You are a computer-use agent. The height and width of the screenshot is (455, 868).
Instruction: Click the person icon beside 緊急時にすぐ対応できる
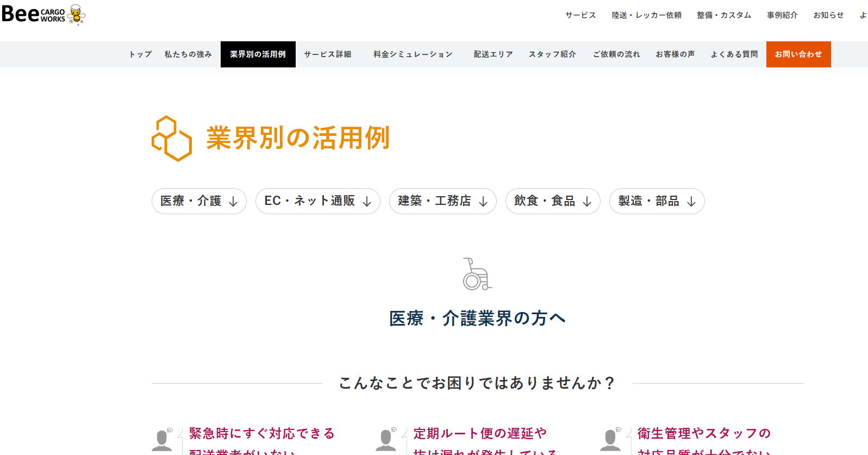point(162,439)
